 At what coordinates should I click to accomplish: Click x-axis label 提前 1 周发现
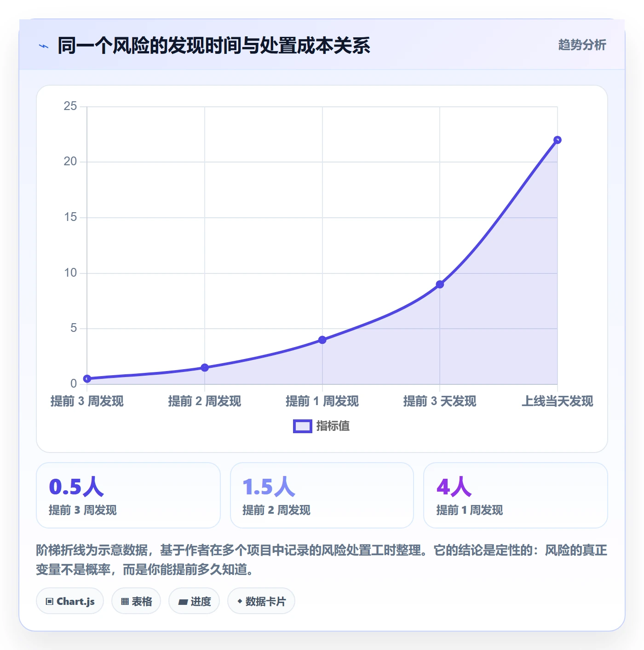pyautogui.click(x=322, y=401)
